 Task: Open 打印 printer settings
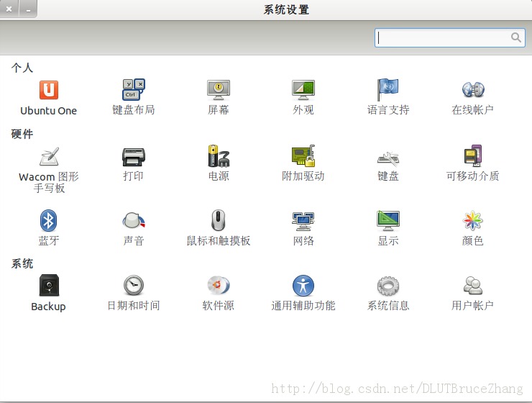(133, 157)
